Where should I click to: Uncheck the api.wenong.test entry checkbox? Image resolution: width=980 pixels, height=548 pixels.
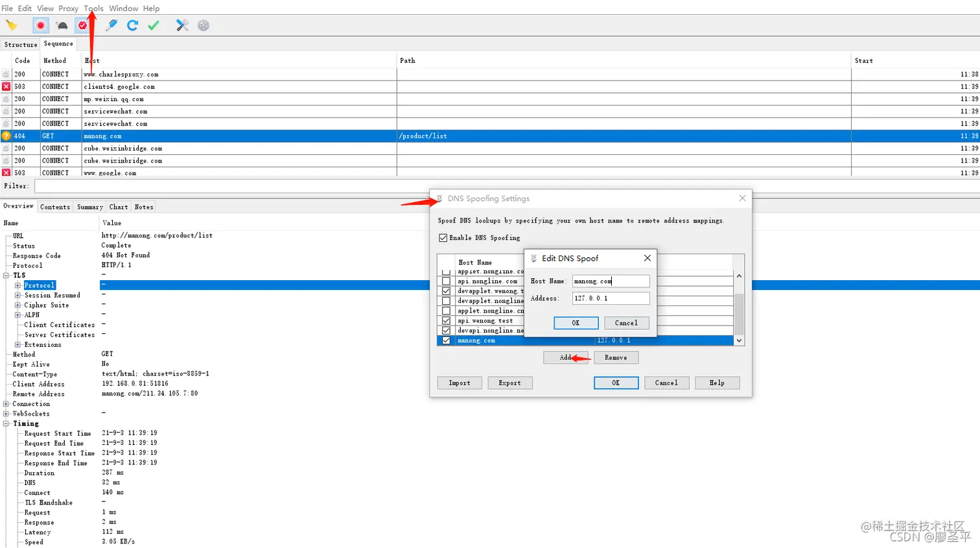coord(446,320)
